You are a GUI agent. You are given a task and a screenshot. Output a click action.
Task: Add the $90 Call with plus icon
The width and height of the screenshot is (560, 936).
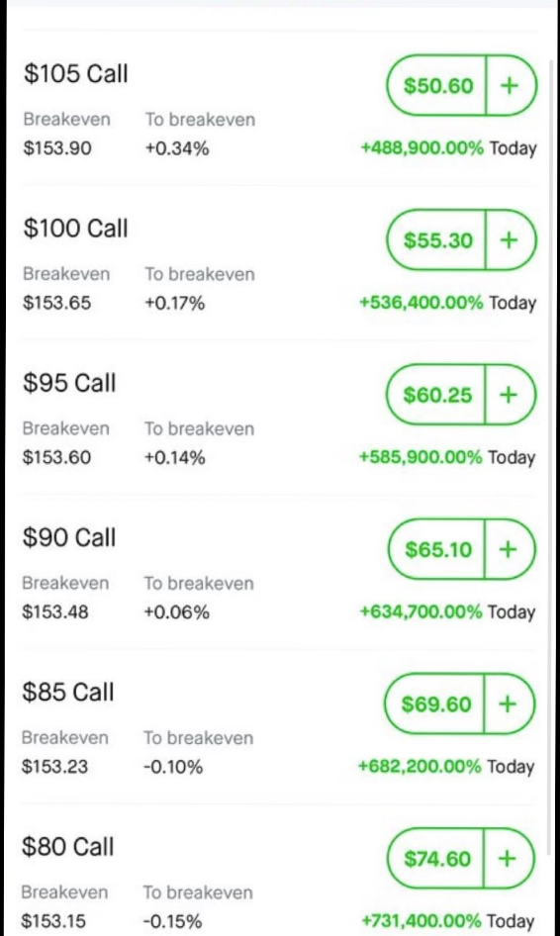coord(509,549)
